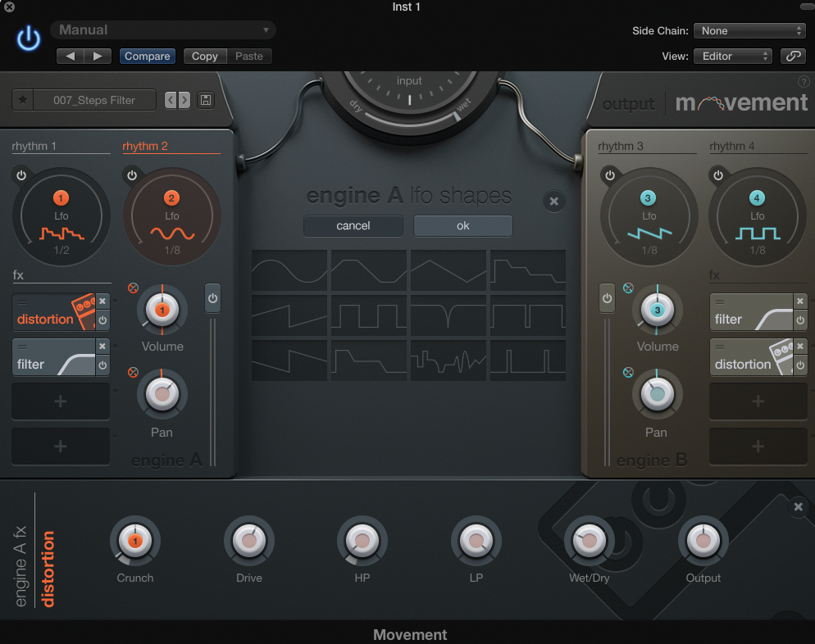Open the engine A filter effect slot
This screenshot has height=644, width=815.
[53, 356]
